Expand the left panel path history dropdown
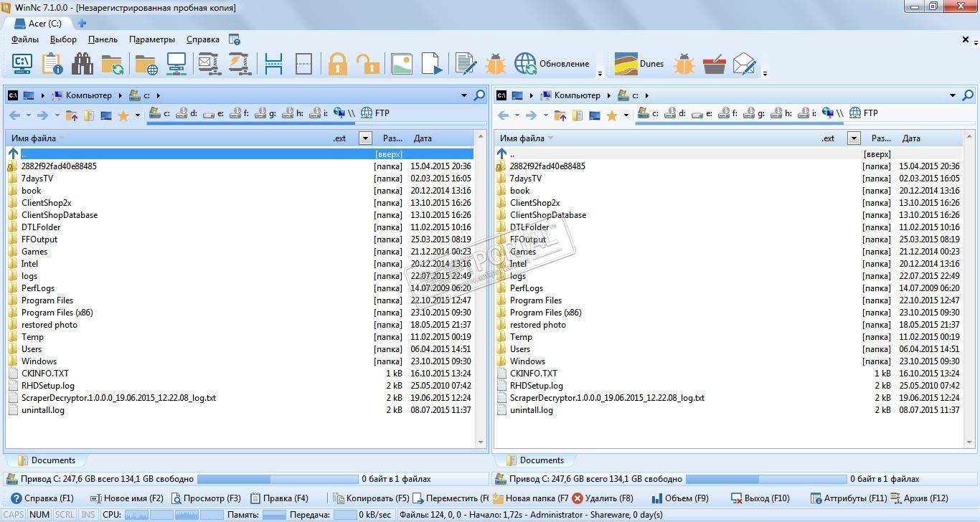The height and width of the screenshot is (522, 980). [464, 95]
